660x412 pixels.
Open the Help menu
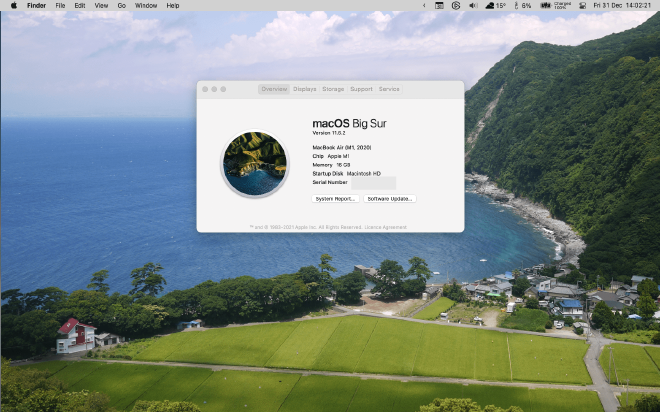pos(173,5)
